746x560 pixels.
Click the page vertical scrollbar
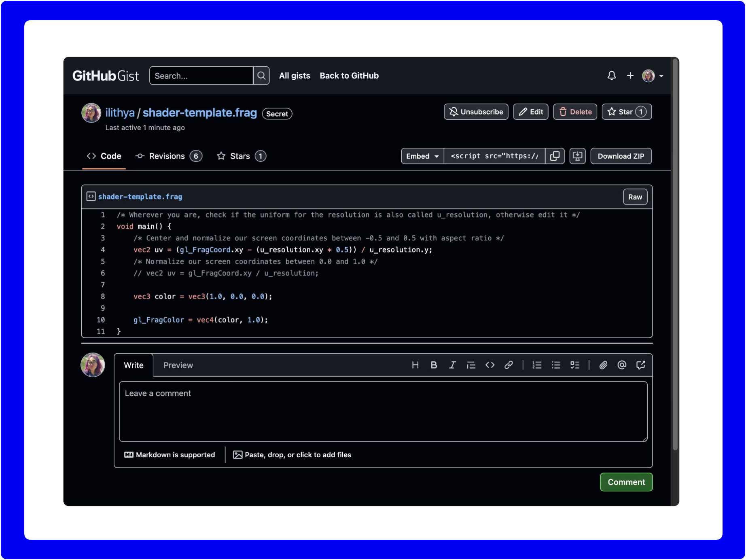coord(675,255)
